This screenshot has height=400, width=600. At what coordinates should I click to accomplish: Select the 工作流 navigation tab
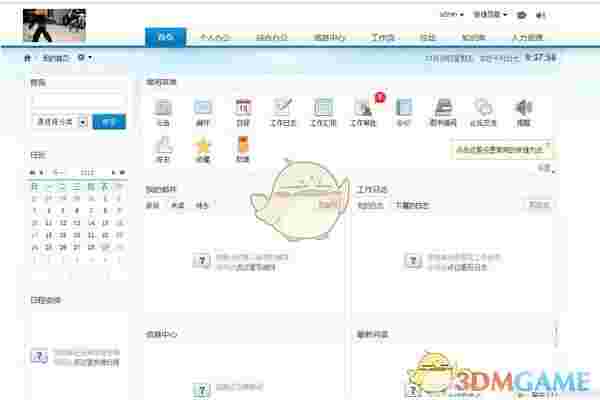(383, 37)
